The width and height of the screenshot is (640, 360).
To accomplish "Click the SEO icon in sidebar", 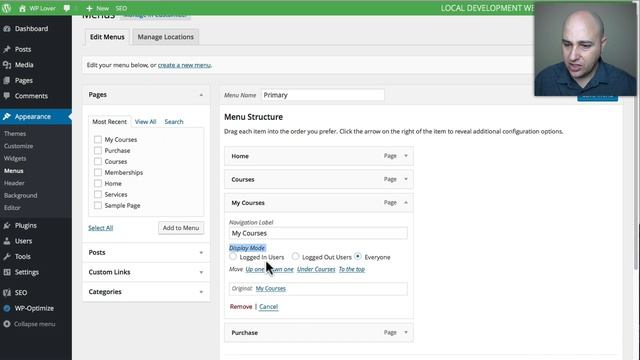I will [7, 292].
